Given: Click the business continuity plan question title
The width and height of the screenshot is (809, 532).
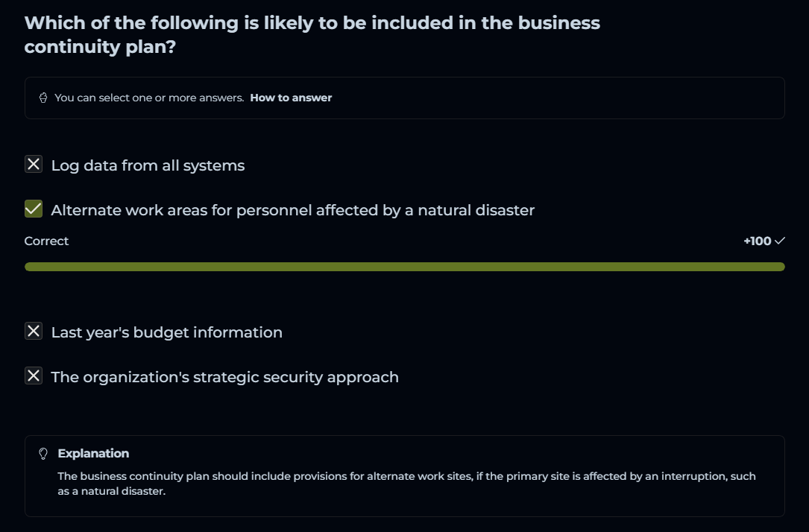Looking at the screenshot, I should [x=312, y=34].
